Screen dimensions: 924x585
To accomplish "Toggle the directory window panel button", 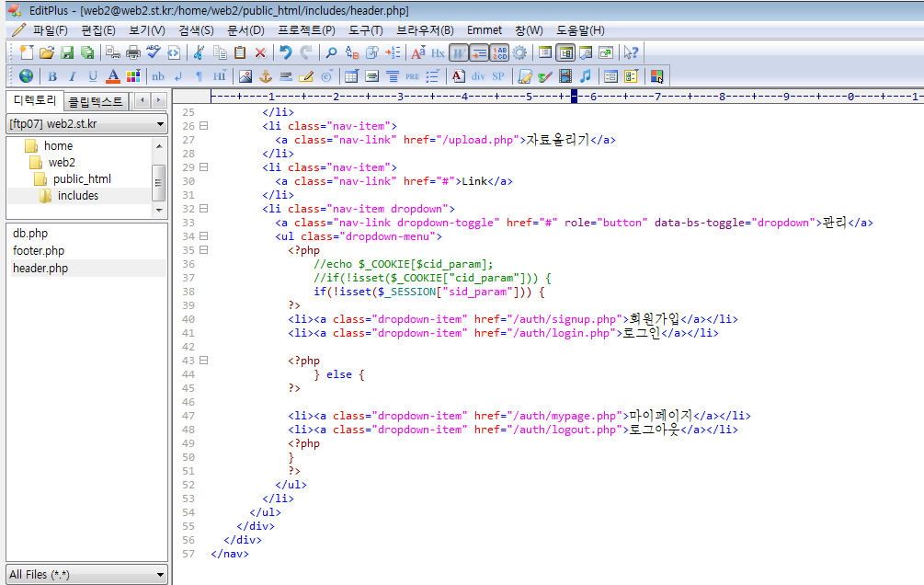I will click(x=565, y=52).
